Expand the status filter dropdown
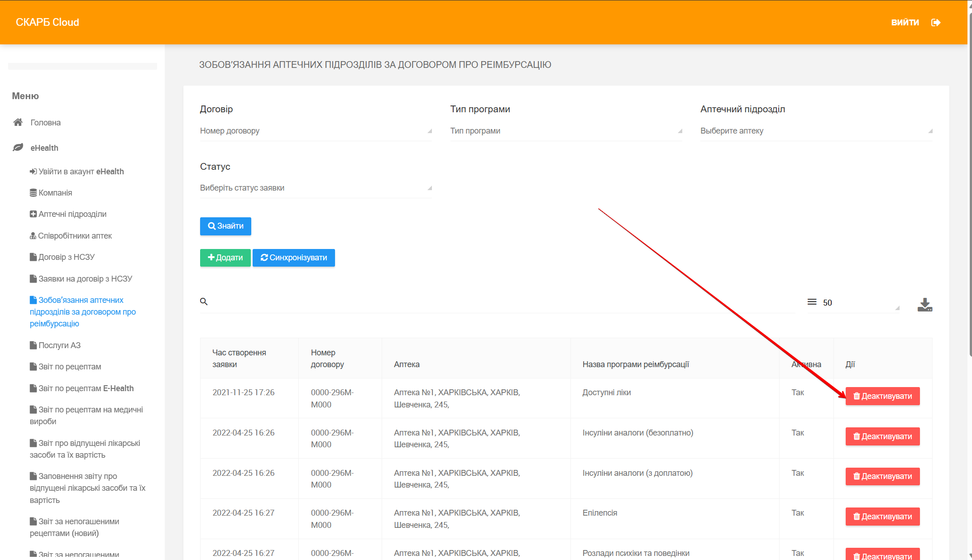This screenshot has width=972, height=560. [x=315, y=188]
